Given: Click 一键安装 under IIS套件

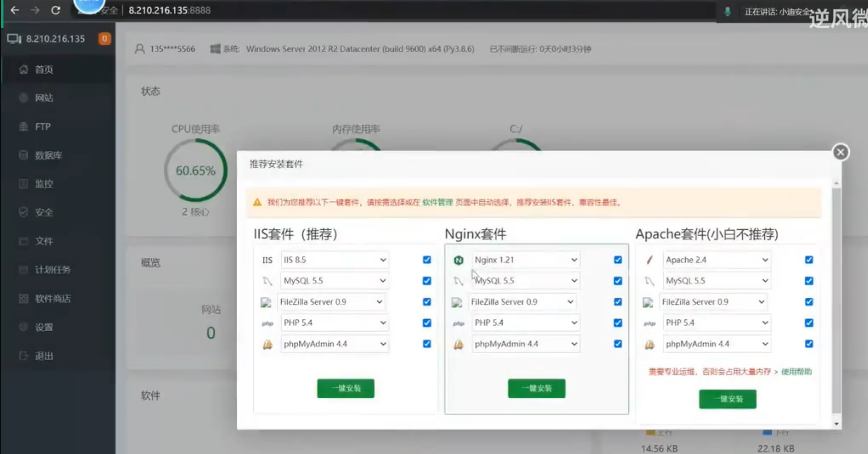Looking at the screenshot, I should tap(345, 388).
